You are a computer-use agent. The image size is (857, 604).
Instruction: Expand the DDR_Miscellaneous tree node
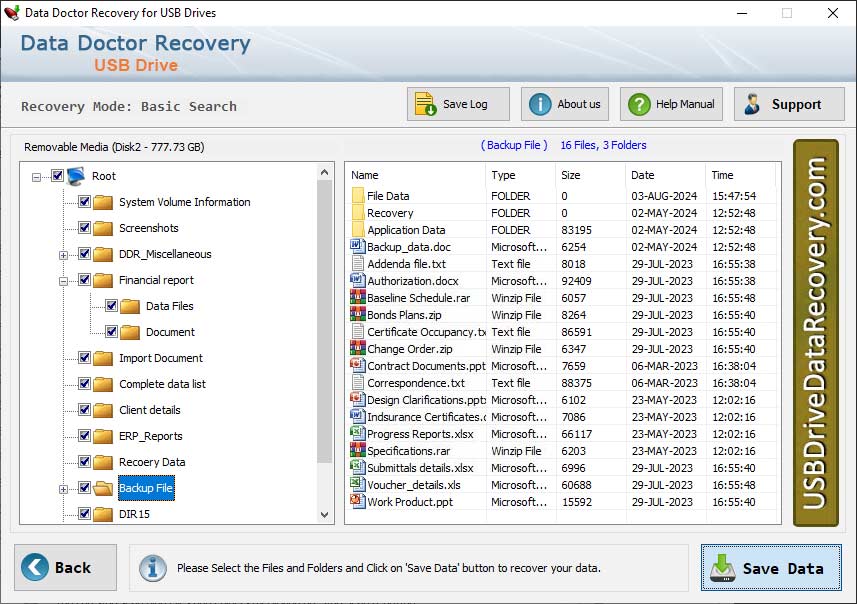tap(63, 256)
